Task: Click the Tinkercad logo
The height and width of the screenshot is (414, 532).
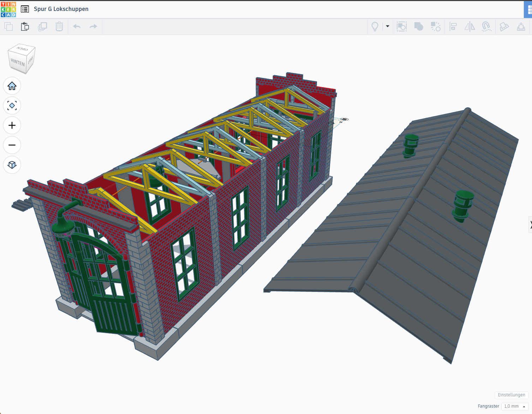Action: (x=8, y=10)
